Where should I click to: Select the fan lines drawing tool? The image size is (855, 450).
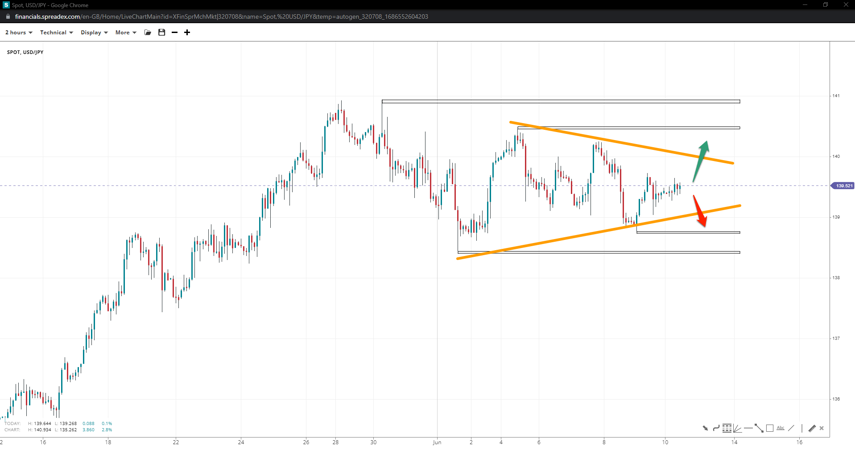(x=737, y=428)
